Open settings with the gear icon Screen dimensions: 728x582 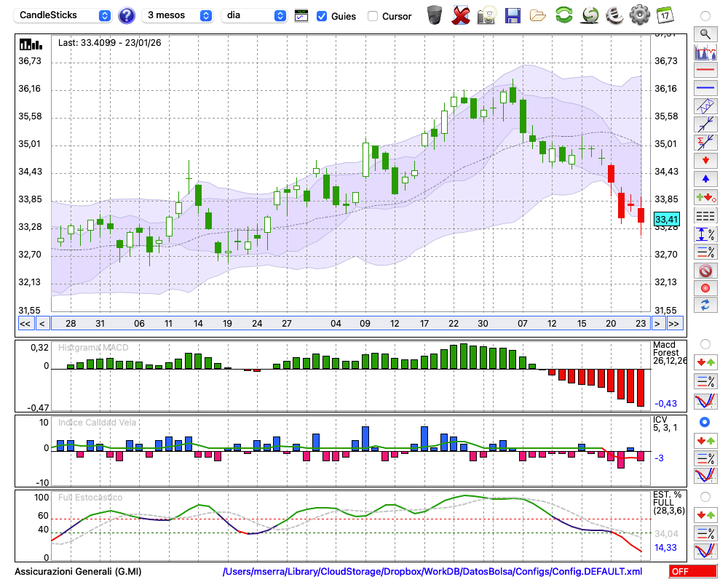coord(639,15)
